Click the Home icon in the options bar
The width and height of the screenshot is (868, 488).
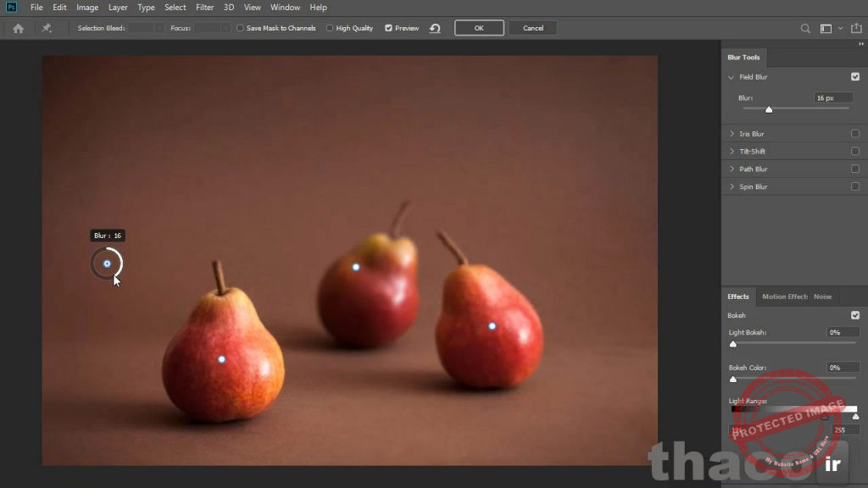pyautogui.click(x=17, y=28)
